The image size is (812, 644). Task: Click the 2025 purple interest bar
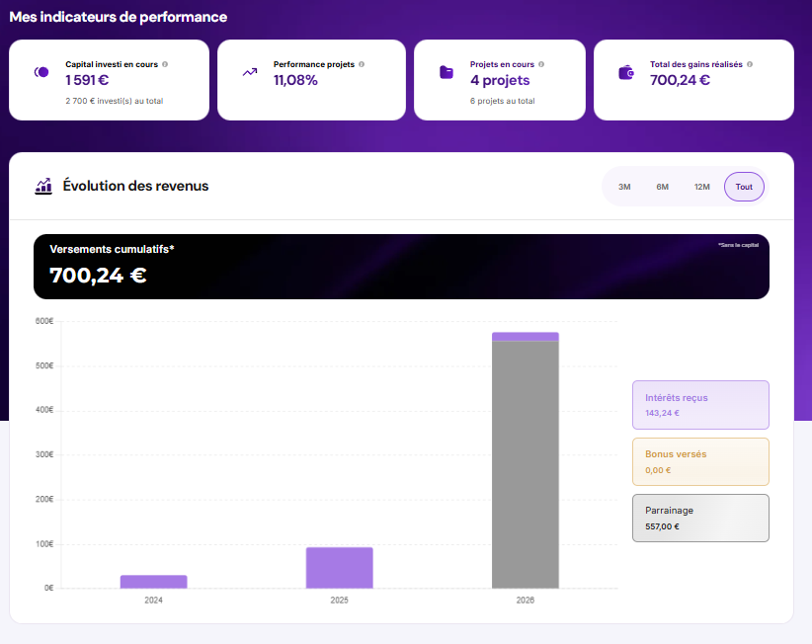coord(339,568)
